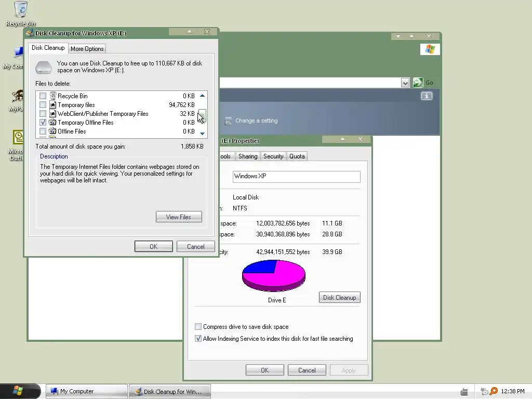532x399 pixels.
Task: Open the Tools tab in Properties
Action: click(x=226, y=156)
